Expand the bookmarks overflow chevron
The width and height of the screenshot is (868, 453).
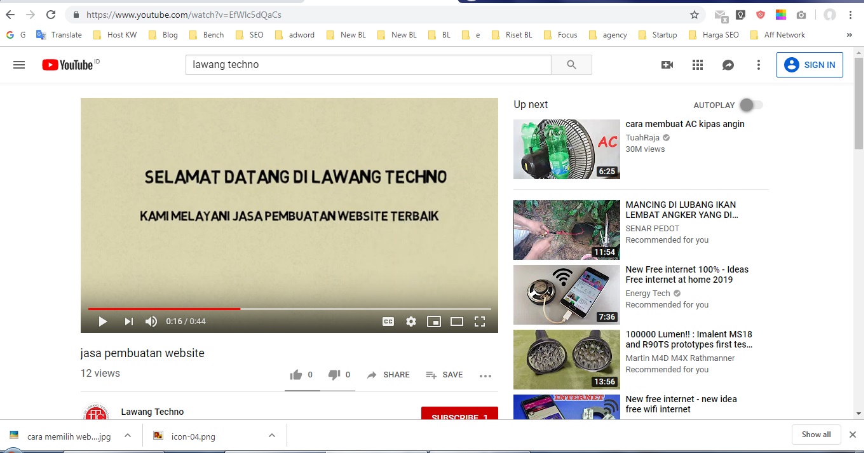click(x=849, y=35)
